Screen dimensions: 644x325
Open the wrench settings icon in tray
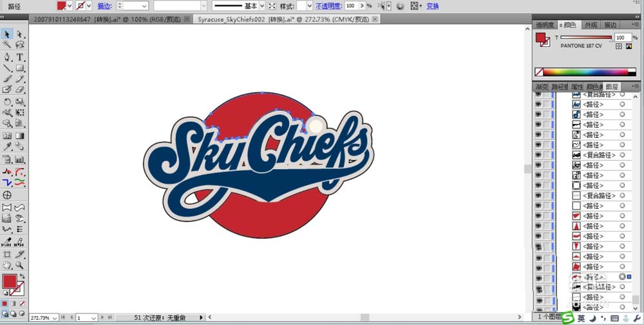click(x=637, y=319)
